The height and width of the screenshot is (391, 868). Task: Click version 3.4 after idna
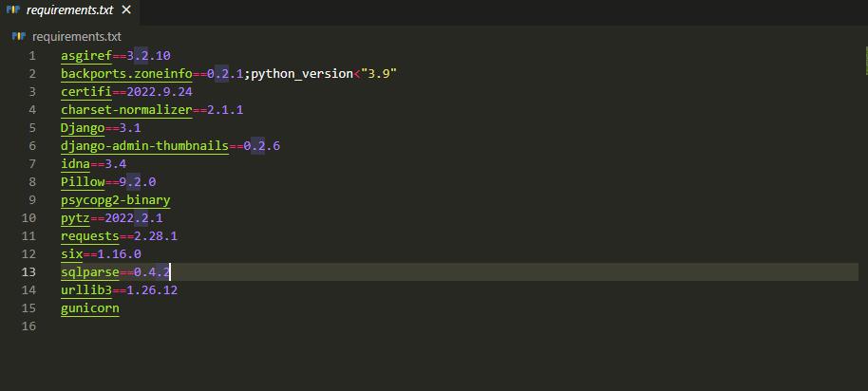tap(116, 164)
